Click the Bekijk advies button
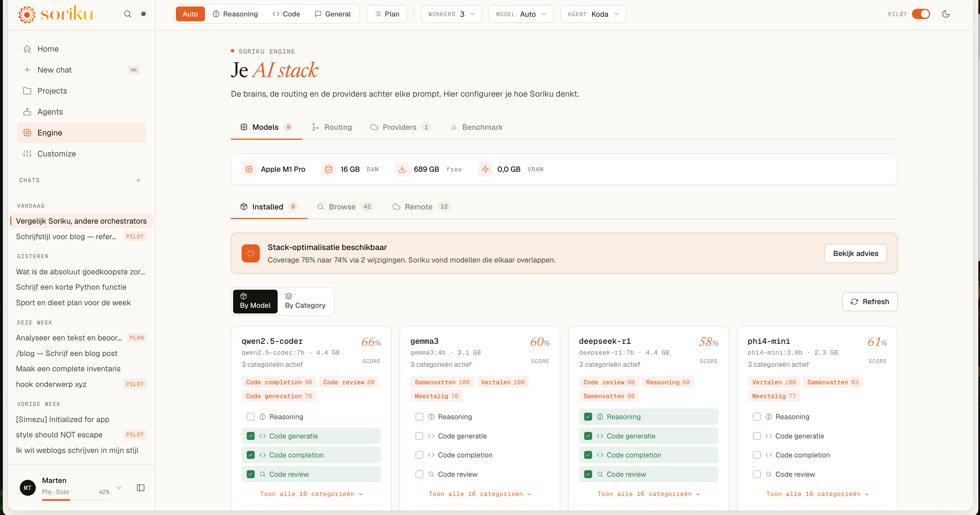This screenshot has height=515, width=980. tap(855, 253)
